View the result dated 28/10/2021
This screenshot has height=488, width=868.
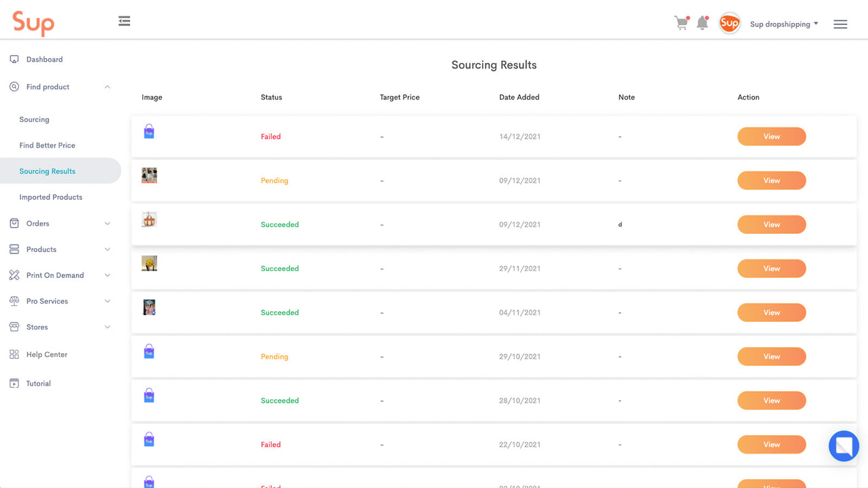[x=772, y=401]
